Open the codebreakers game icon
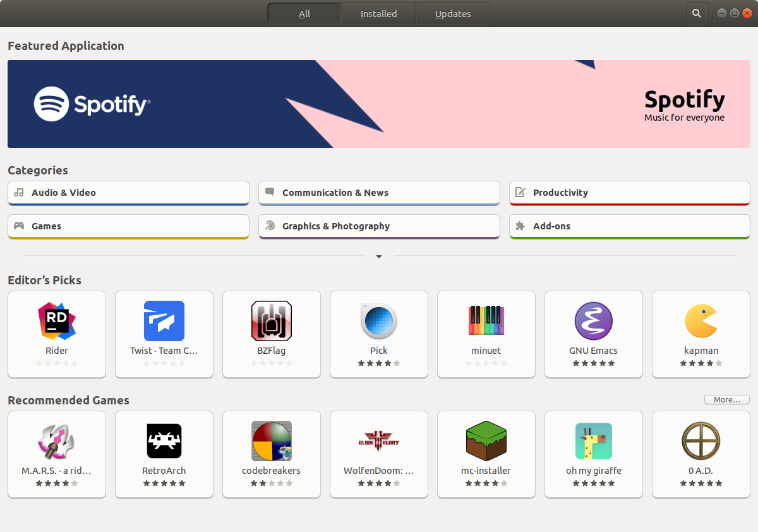 [272, 441]
